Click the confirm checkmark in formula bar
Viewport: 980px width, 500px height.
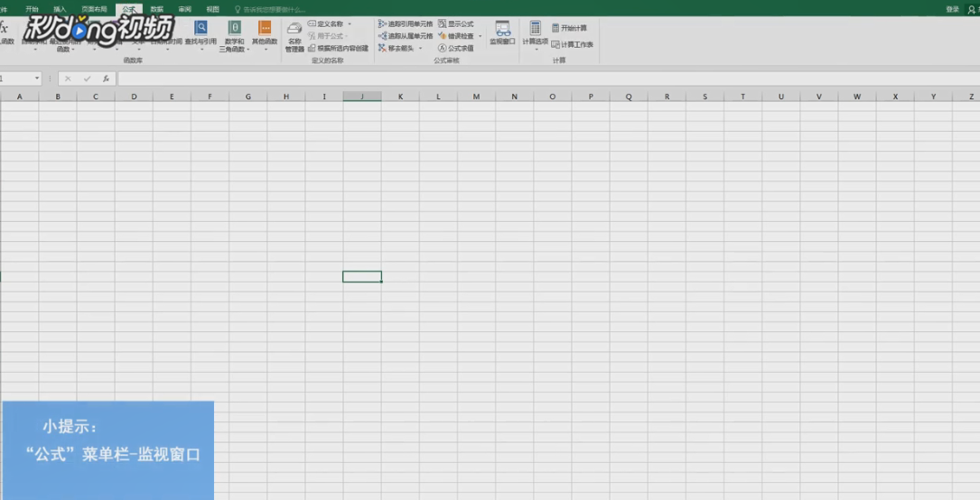point(87,79)
